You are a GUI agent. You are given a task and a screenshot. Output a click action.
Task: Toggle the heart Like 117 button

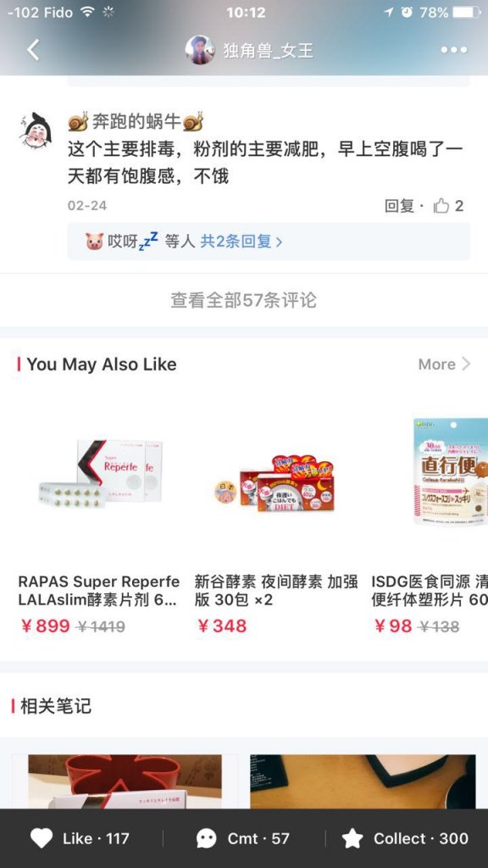tap(79, 838)
